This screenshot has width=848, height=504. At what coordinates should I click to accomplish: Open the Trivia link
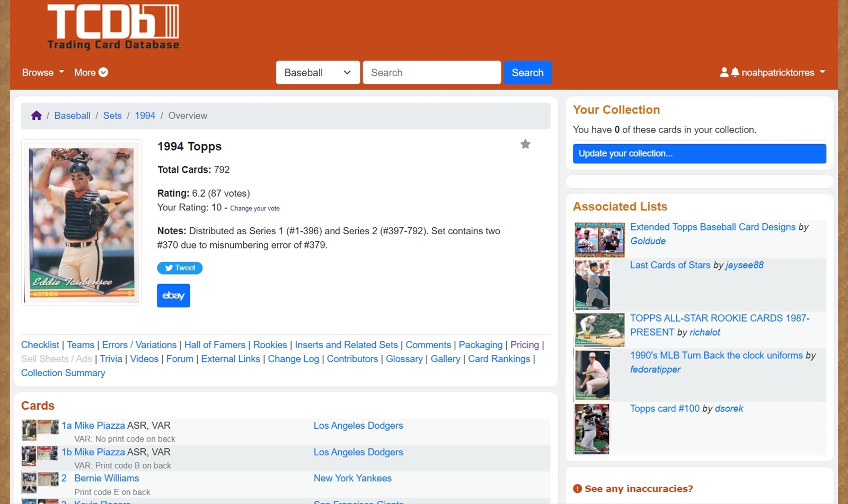pyautogui.click(x=111, y=359)
